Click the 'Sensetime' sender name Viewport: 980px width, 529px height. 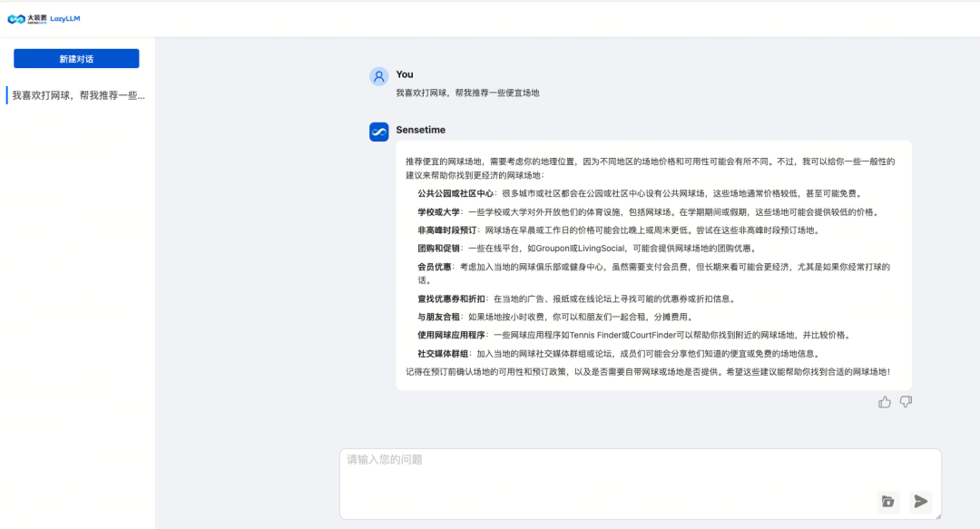click(421, 130)
